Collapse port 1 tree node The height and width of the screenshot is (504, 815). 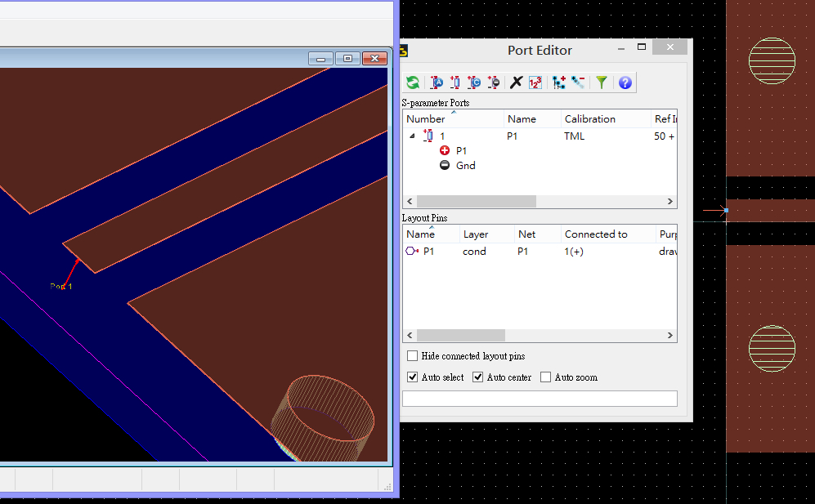[x=412, y=136]
